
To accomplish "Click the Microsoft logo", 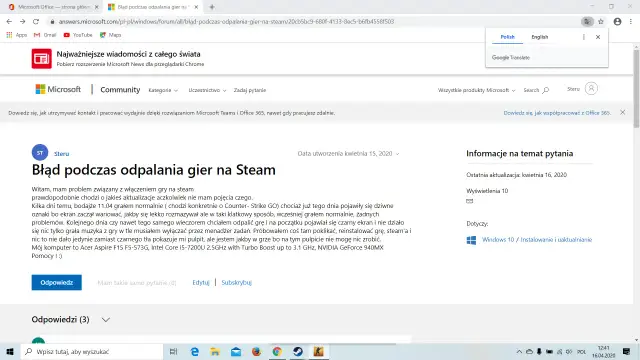I will 58,89.
